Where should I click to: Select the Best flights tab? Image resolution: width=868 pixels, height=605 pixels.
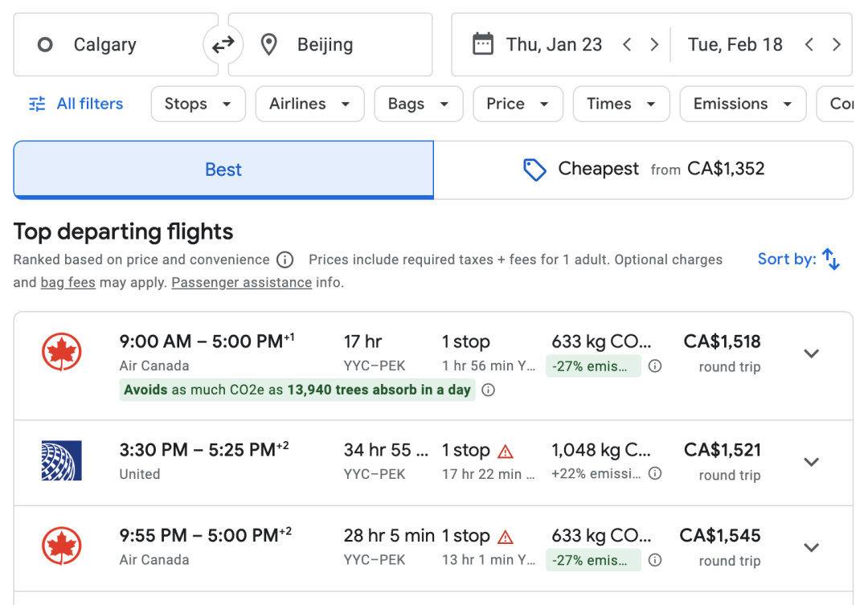[223, 170]
